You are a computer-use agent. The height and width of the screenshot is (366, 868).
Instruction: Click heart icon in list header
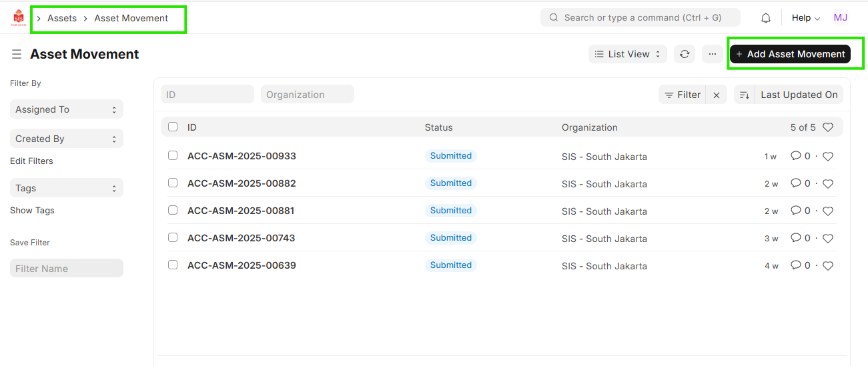pyautogui.click(x=828, y=127)
